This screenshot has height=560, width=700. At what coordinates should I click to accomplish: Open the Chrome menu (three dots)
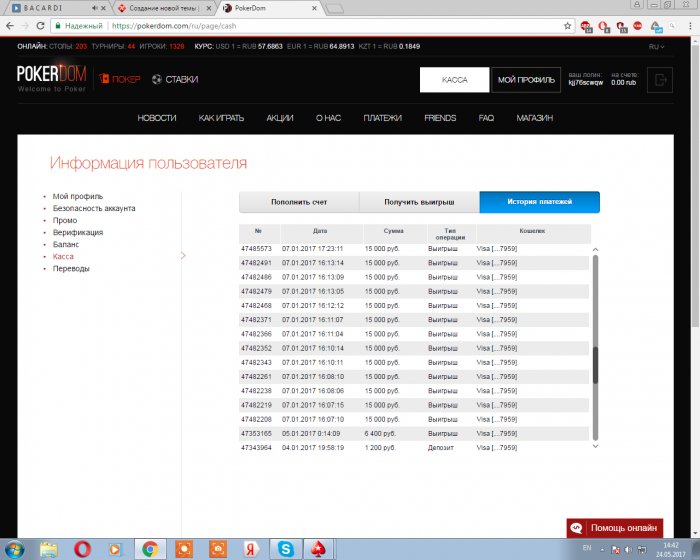[689, 27]
